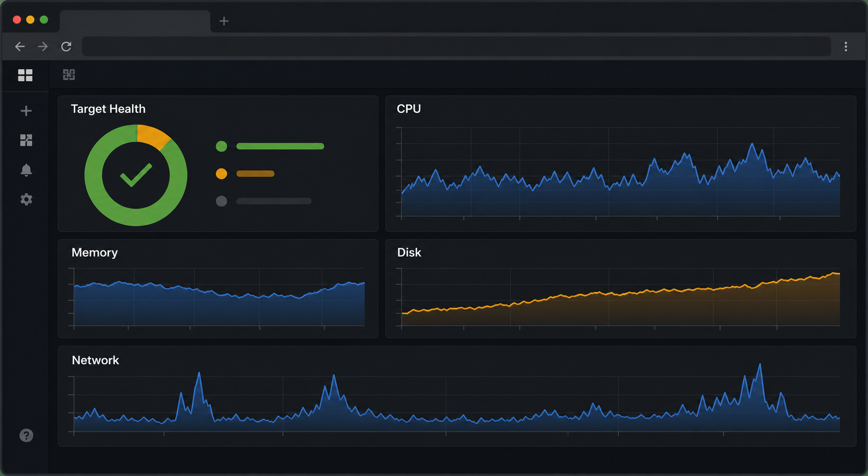Click the gray legend dot in Target Health

(221, 201)
